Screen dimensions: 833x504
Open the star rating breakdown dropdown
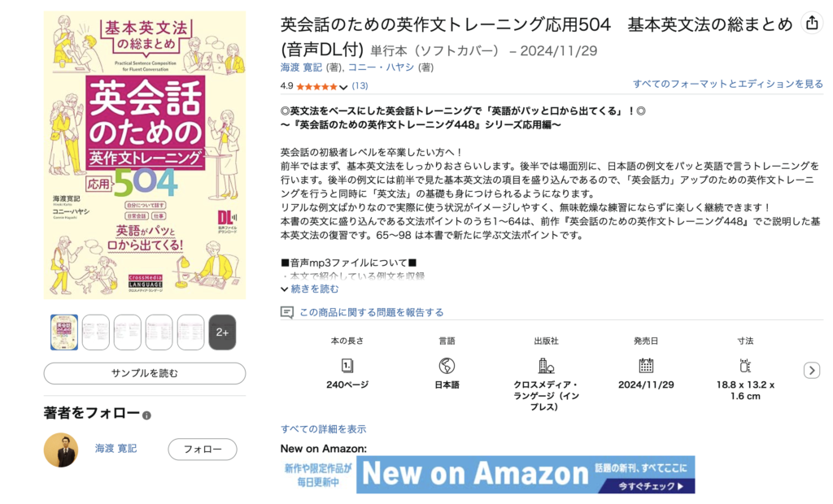coord(343,86)
